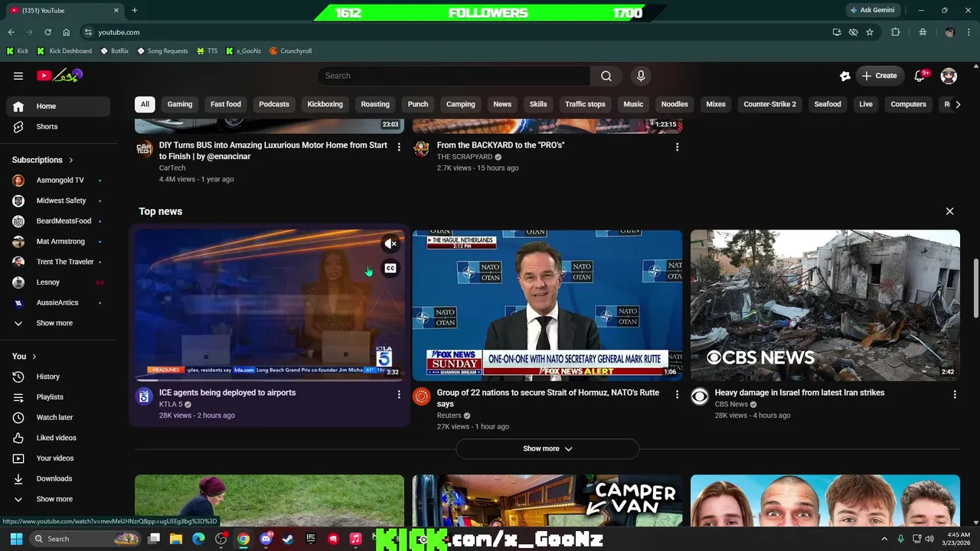Open CBS News Israel damage thumbnail
Image resolution: width=980 pixels, height=551 pixels.
(825, 305)
